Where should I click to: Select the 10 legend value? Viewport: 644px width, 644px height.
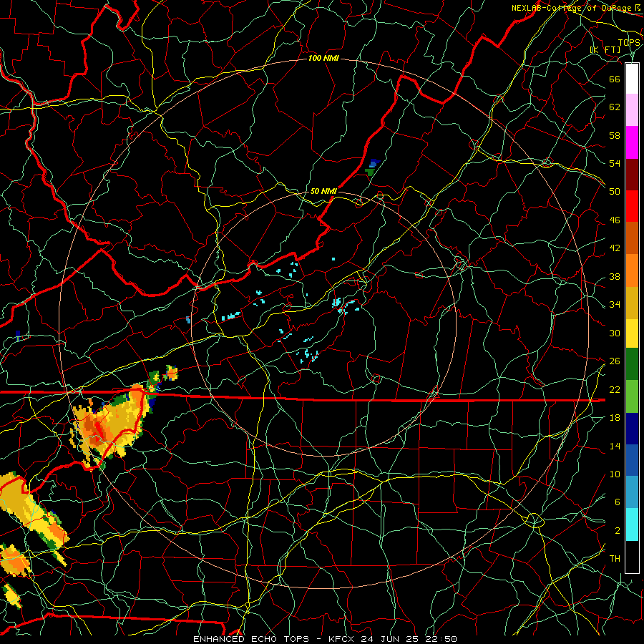click(x=615, y=474)
